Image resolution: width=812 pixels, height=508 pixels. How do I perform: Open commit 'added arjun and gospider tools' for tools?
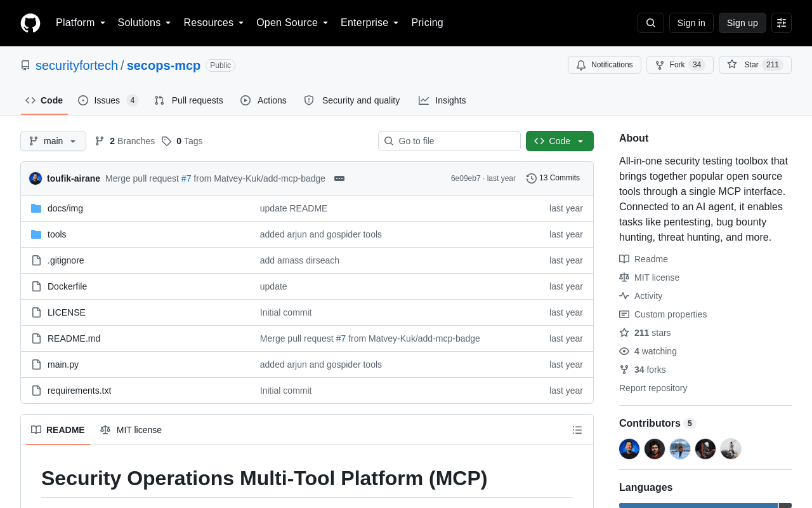321,234
